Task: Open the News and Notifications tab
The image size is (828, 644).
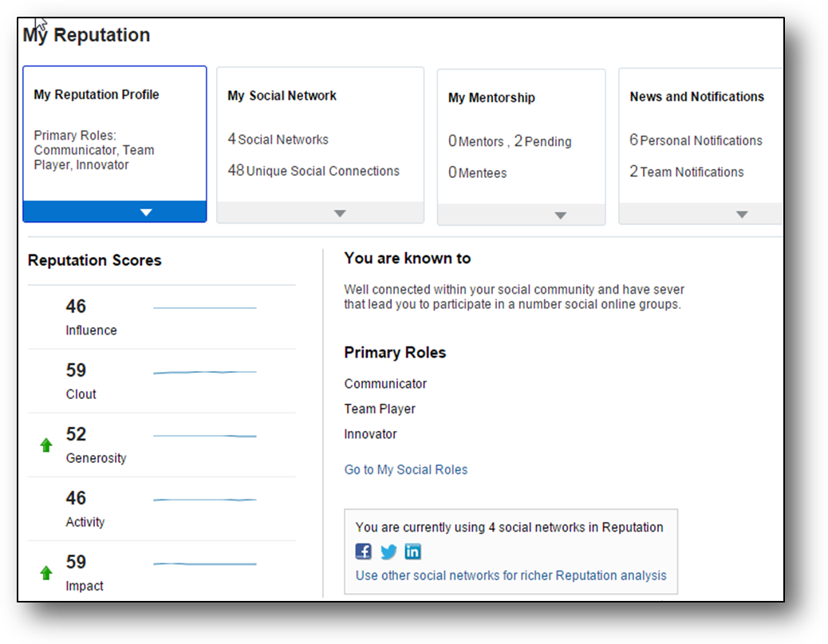Action: coord(696,97)
